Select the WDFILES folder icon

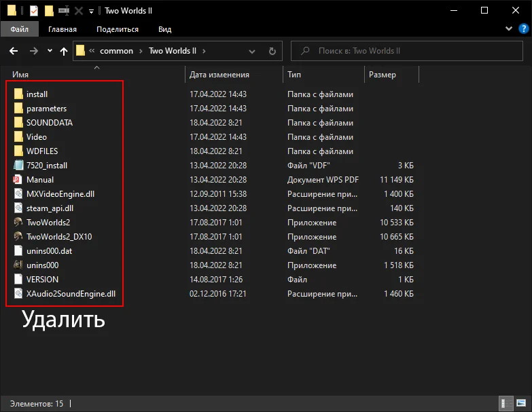point(18,151)
